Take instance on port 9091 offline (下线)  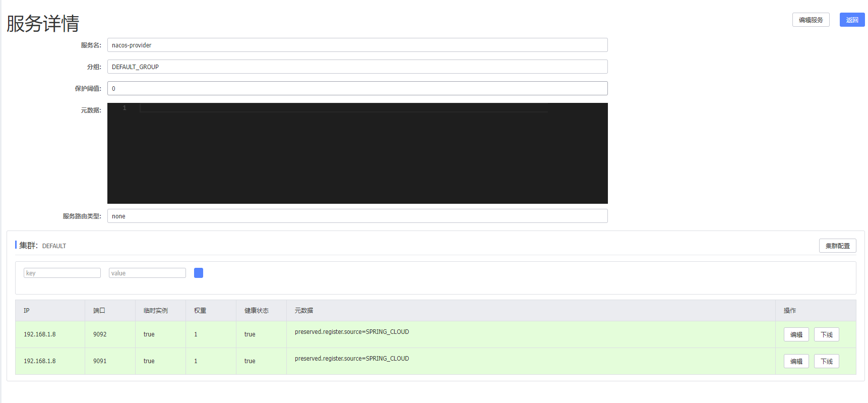tap(826, 361)
